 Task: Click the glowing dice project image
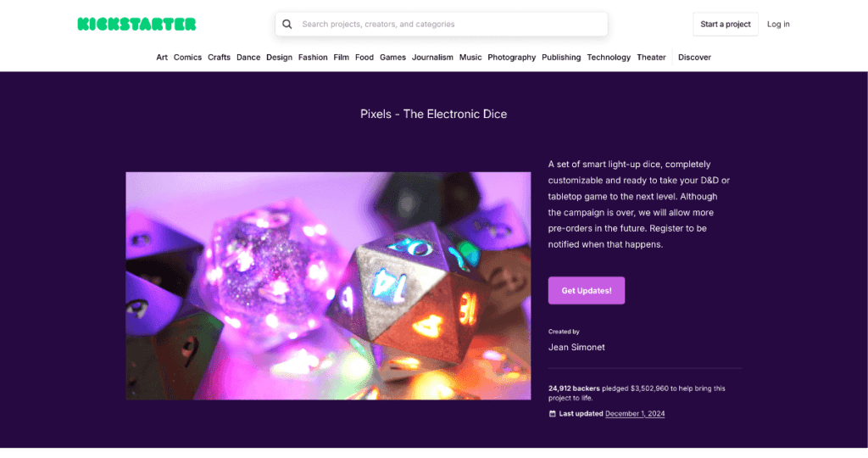pyautogui.click(x=328, y=286)
